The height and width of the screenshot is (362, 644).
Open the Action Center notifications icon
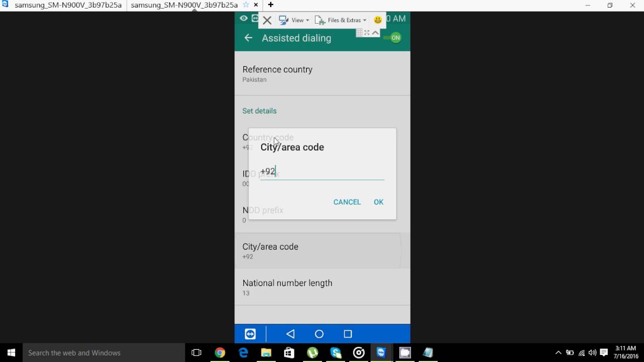(x=604, y=352)
